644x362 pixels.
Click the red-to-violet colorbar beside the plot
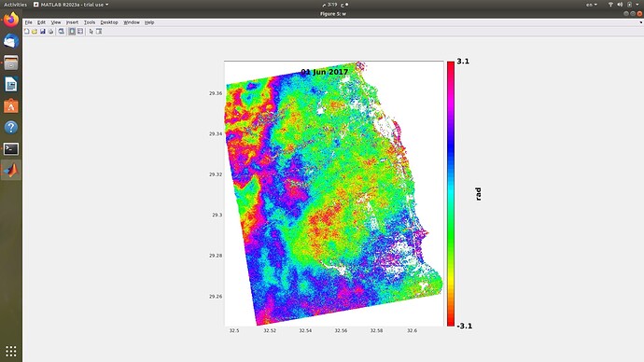(451, 194)
